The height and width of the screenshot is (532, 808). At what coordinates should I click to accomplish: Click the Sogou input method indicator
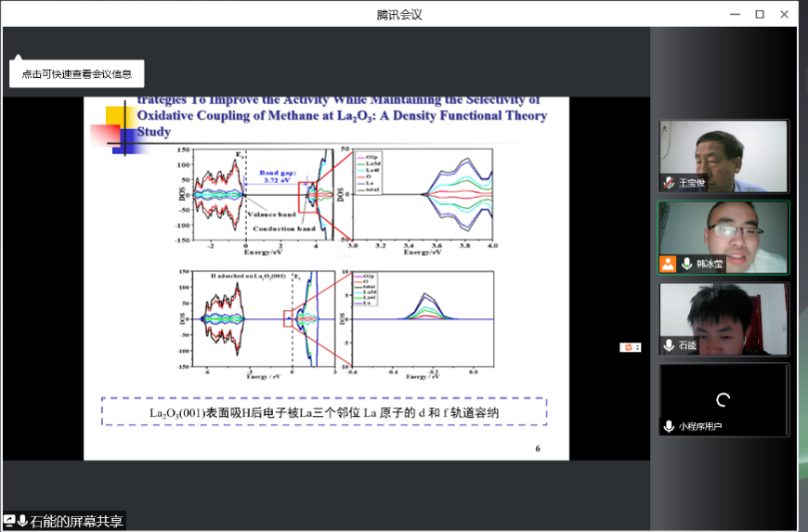[x=629, y=346]
